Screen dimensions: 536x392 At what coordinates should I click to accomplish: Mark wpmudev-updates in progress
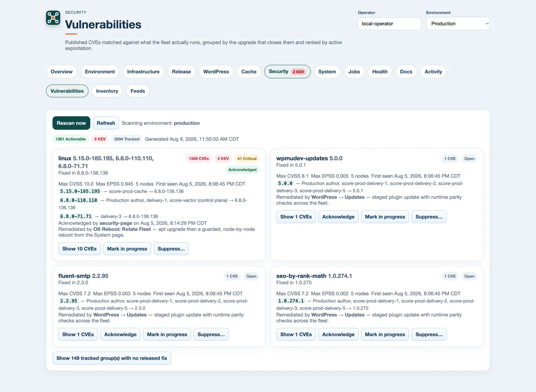pyautogui.click(x=385, y=217)
